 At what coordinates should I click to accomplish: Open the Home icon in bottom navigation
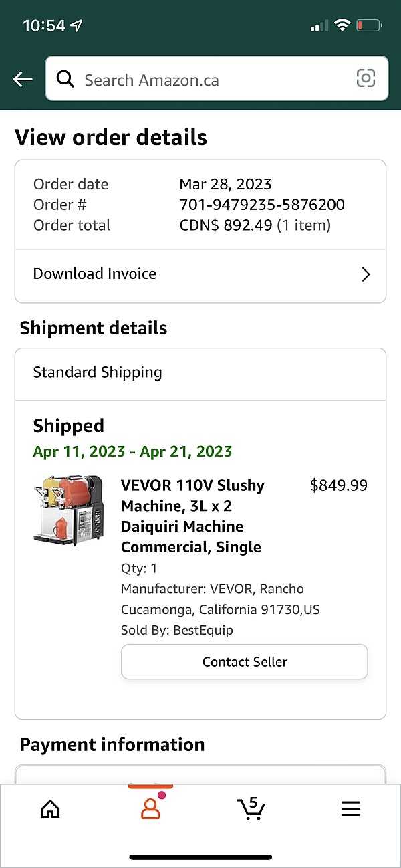click(x=50, y=809)
